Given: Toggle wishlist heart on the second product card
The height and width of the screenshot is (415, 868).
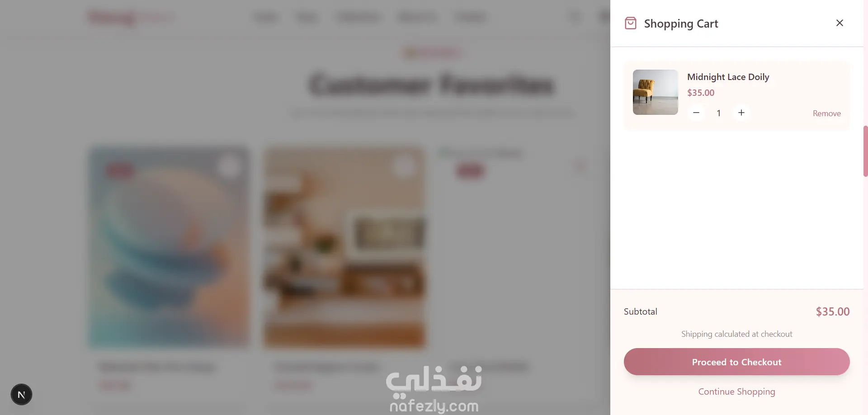Looking at the screenshot, I should click(404, 167).
